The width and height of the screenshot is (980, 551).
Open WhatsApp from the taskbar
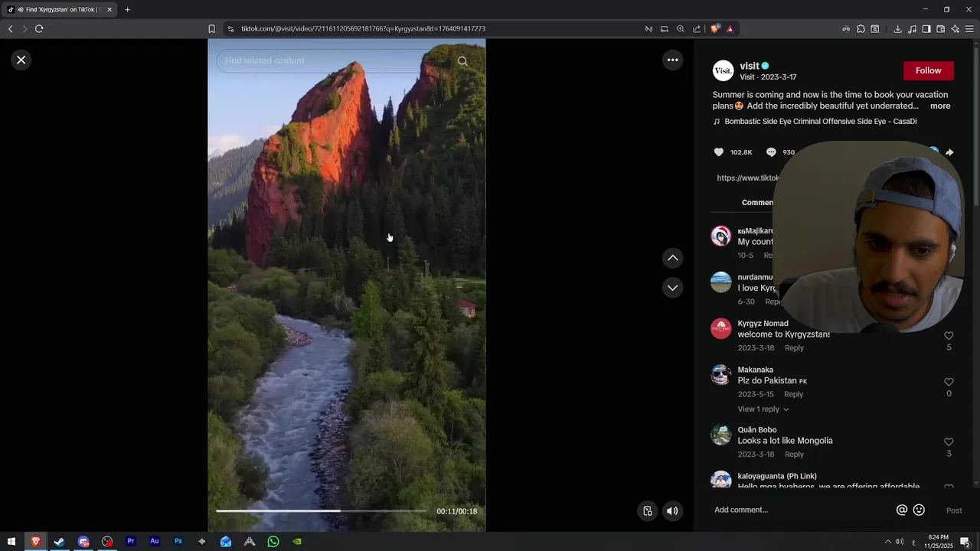pyautogui.click(x=273, y=542)
